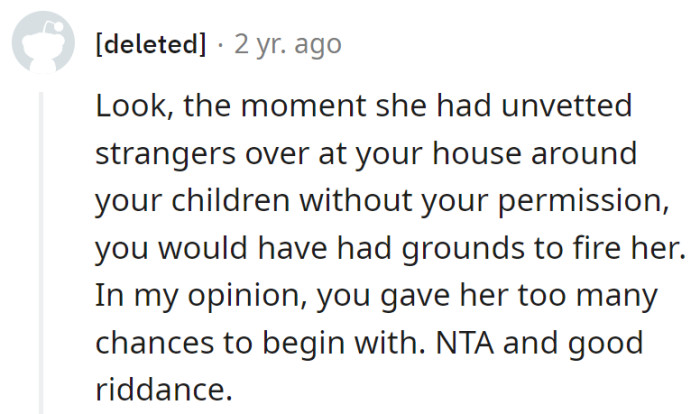Click the "2 yr. ago" timestamp

click(287, 45)
